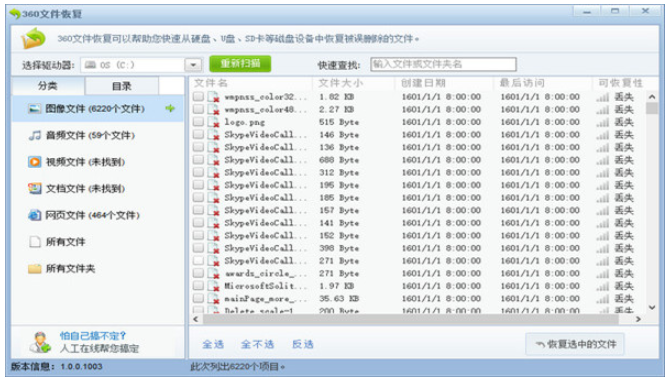Viewport: 668px width, 379px height.
Task: Select the image files category icon
Action: point(35,109)
